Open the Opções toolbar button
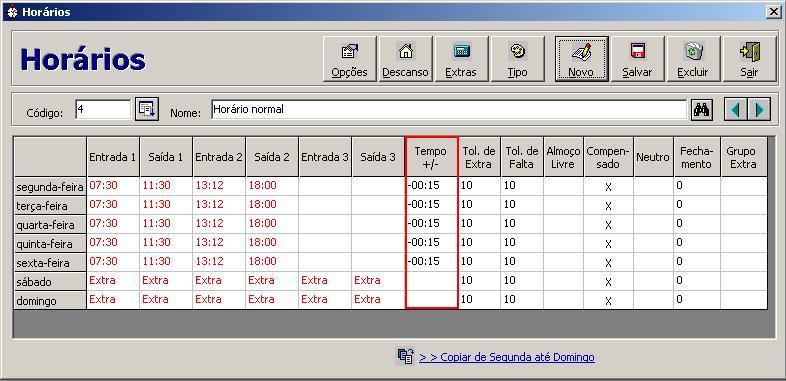This screenshot has width=786, height=381. pos(349,59)
